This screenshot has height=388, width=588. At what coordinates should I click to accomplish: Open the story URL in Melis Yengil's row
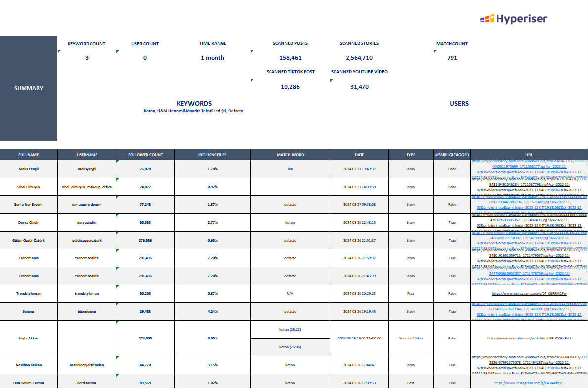pyautogui.click(x=529, y=169)
